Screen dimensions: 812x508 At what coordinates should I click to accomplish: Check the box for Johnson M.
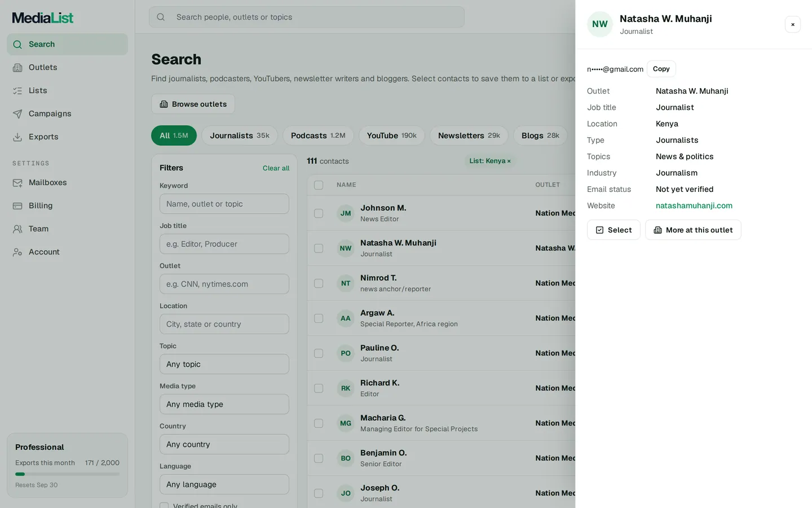[x=319, y=213]
